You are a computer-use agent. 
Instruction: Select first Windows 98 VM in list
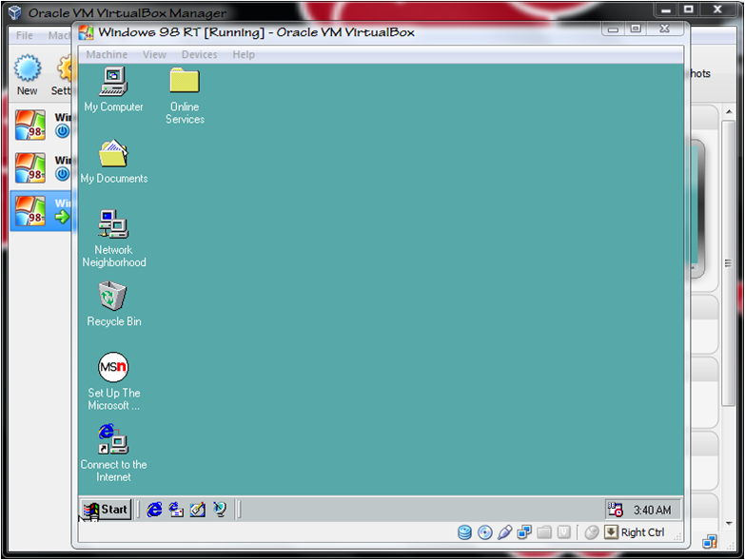coord(42,125)
